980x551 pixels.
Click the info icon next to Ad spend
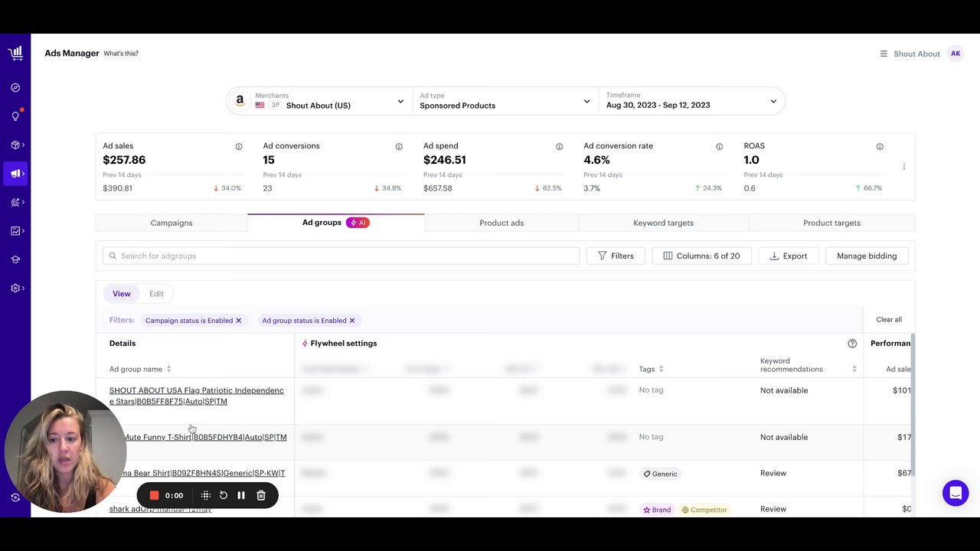tap(559, 146)
